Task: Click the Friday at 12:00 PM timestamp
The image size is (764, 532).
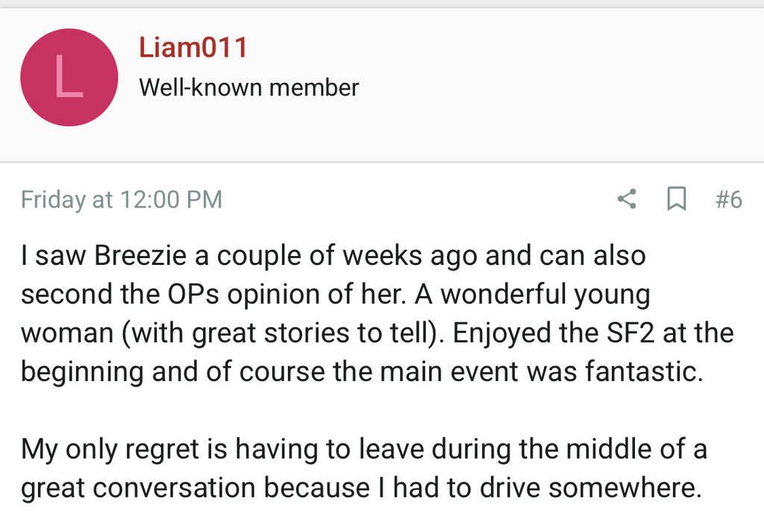Action: (122, 199)
